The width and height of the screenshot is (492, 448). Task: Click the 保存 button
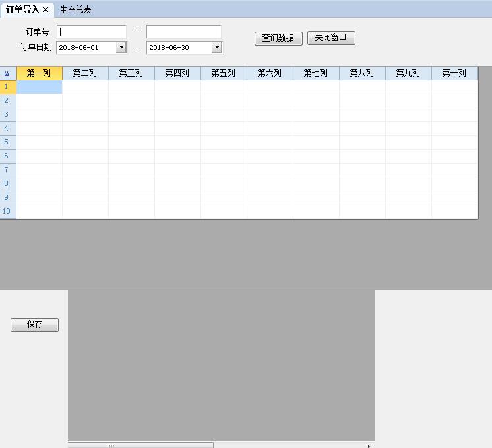point(34,325)
